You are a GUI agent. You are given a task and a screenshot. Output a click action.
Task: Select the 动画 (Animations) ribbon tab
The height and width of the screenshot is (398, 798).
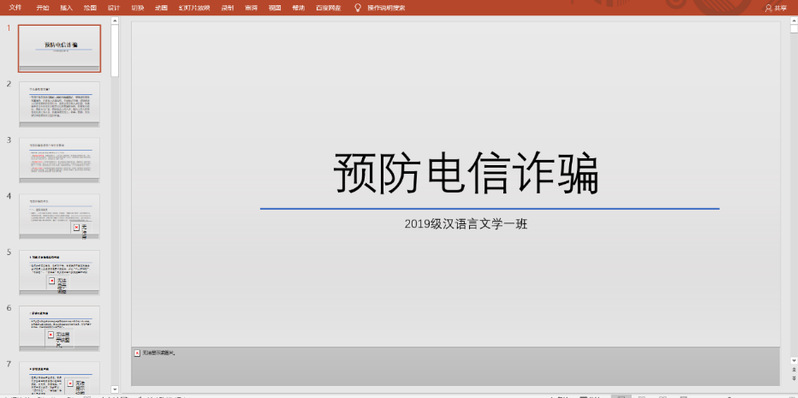(161, 8)
